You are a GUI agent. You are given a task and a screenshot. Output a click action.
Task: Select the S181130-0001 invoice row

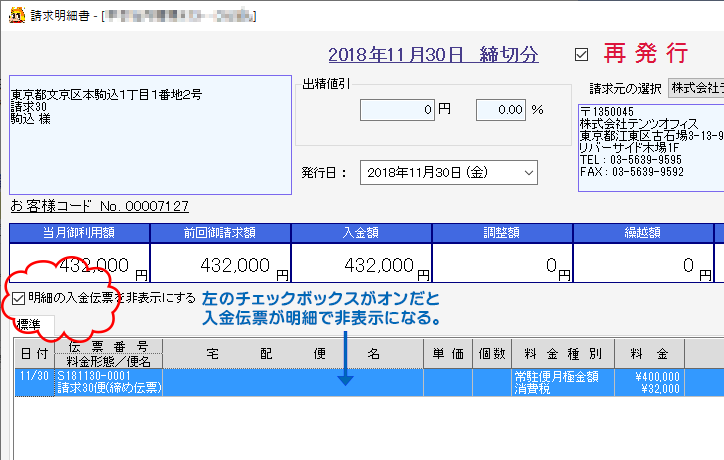click(300, 382)
